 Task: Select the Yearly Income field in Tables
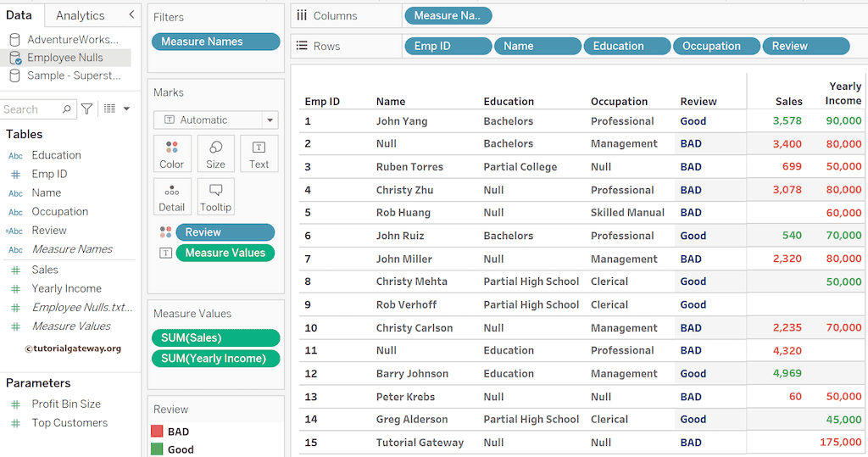pyautogui.click(x=66, y=288)
